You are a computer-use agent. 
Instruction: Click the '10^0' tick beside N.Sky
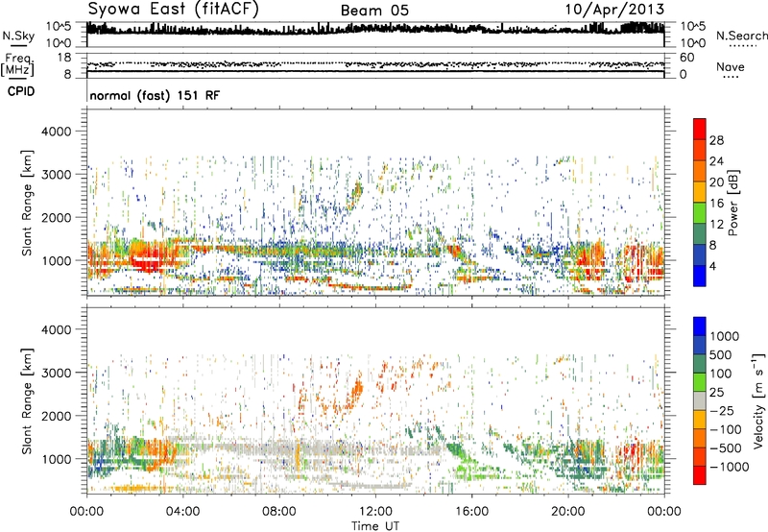[59, 43]
